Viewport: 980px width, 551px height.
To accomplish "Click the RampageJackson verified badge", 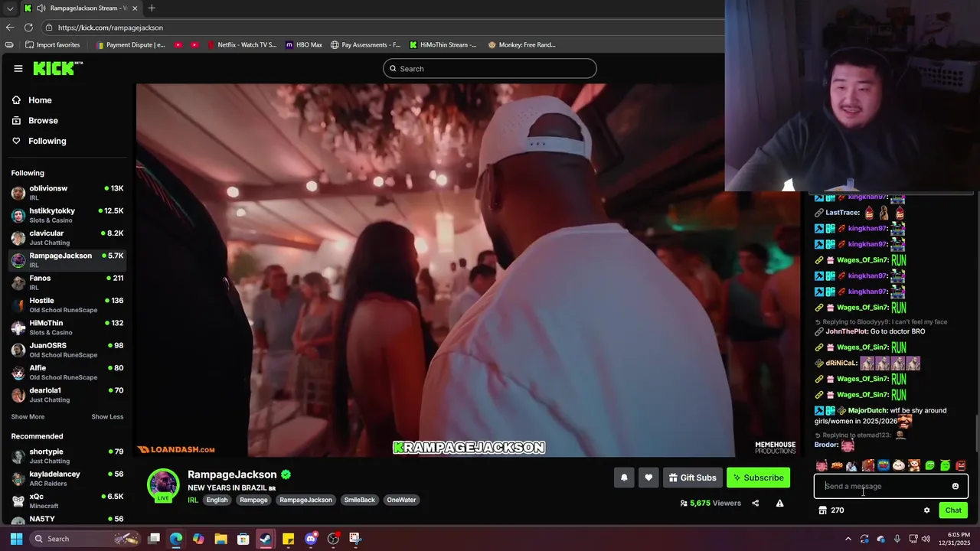I will (x=286, y=474).
